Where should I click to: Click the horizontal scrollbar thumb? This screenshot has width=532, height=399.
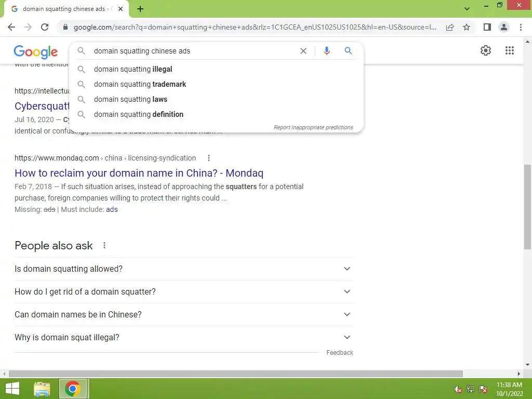(236, 374)
